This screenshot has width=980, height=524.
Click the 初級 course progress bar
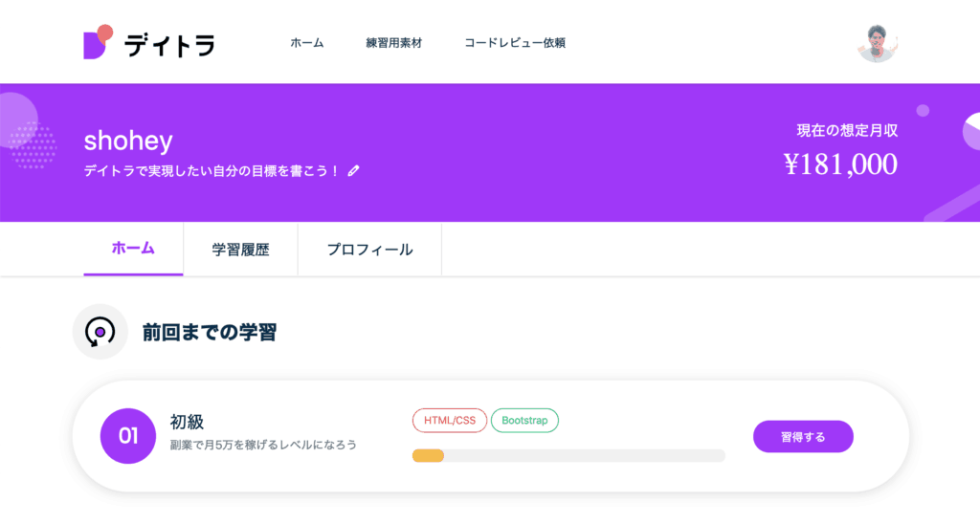(568, 455)
